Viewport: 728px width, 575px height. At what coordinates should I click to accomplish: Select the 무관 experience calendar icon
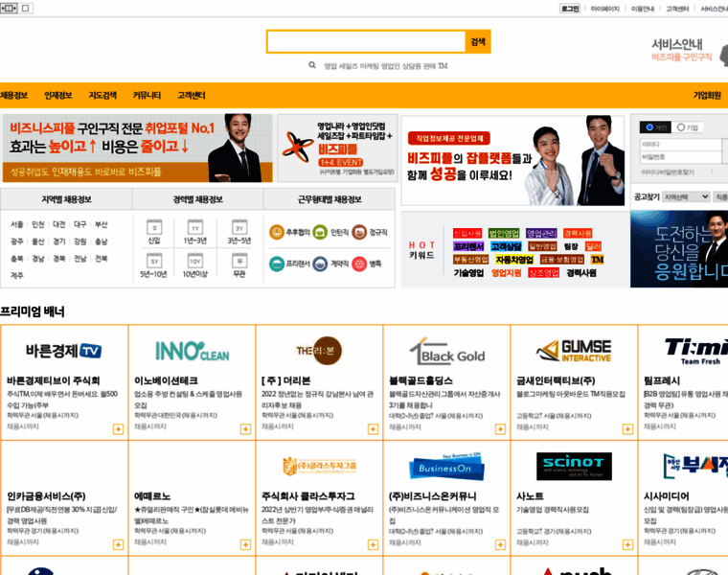coord(239,261)
